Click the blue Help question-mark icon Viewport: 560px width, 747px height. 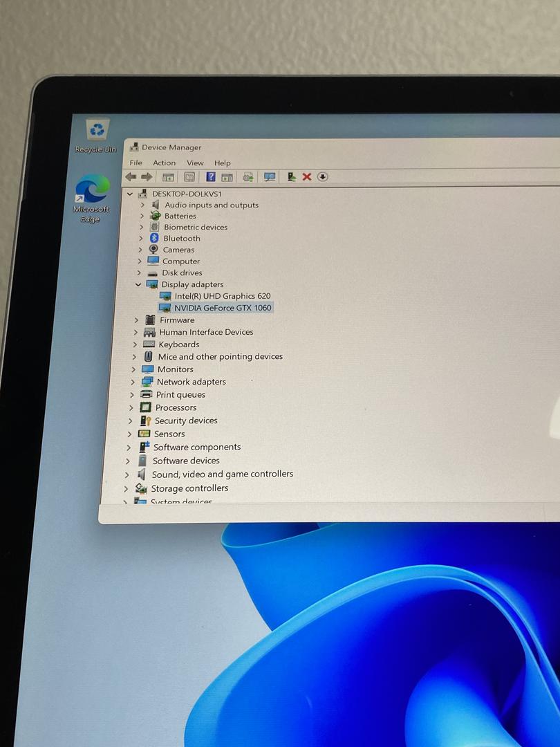(x=210, y=177)
